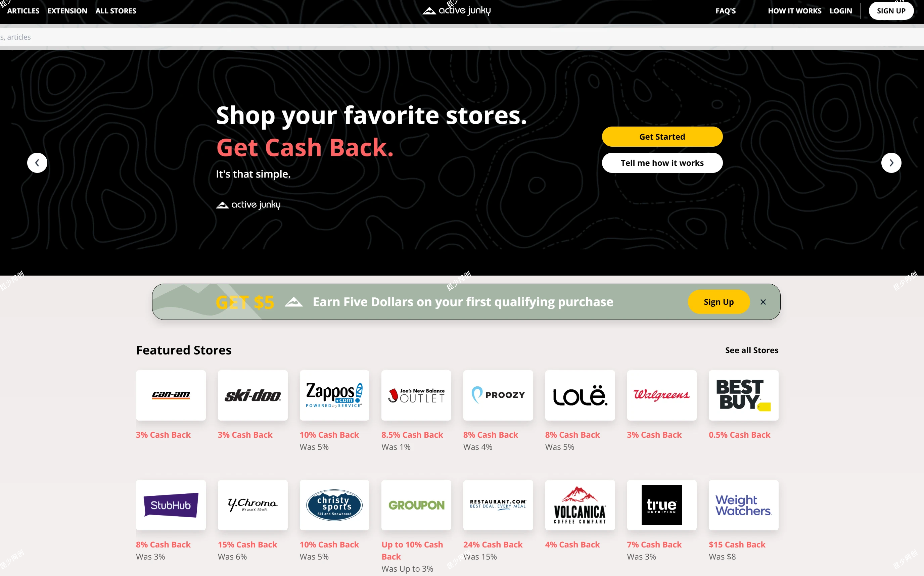The width and height of the screenshot is (924, 576).
Task: Open the Best Buy store logo
Action: point(743,395)
